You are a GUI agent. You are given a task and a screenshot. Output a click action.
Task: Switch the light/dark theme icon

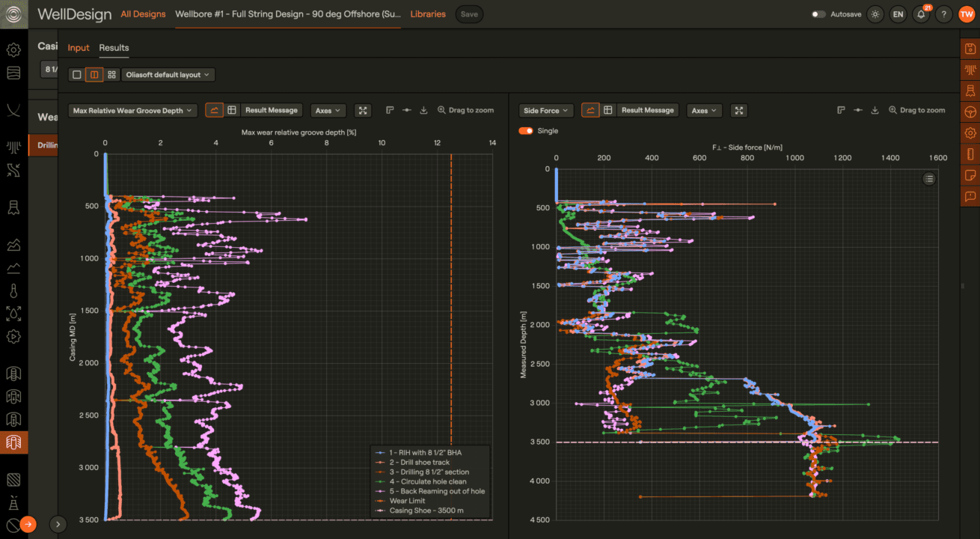click(875, 14)
